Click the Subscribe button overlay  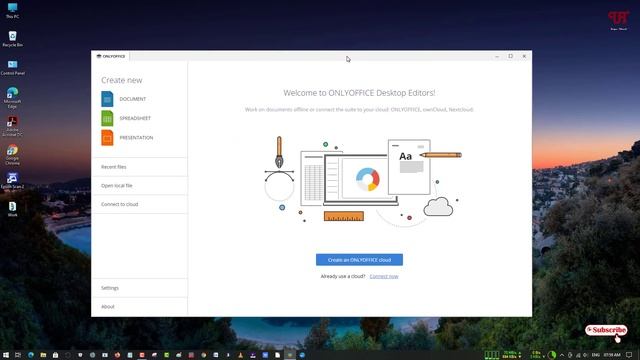[x=606, y=330]
